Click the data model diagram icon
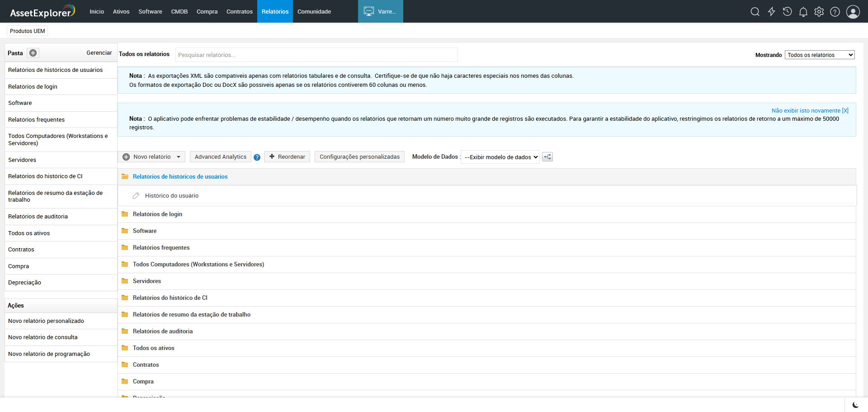This screenshot has width=868, height=412. point(547,157)
